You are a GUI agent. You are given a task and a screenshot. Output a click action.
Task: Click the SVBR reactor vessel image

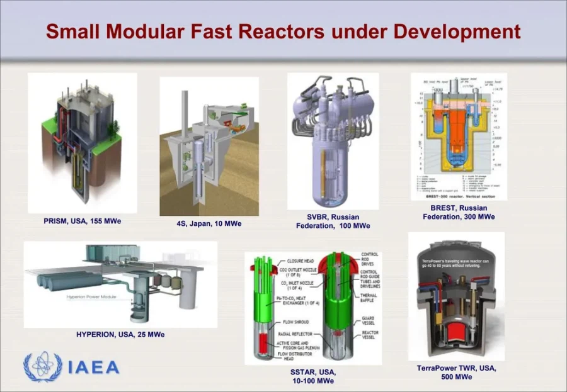pyautogui.click(x=333, y=141)
